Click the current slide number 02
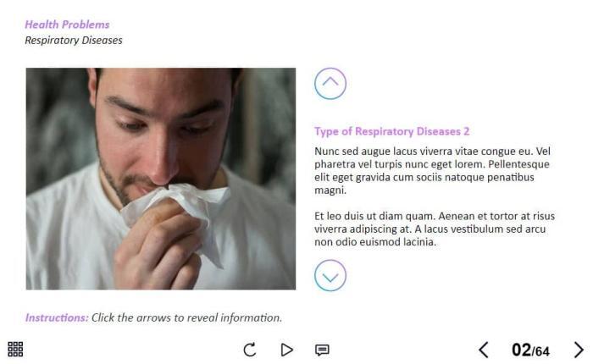The height and width of the screenshot is (364, 593). tap(521, 350)
